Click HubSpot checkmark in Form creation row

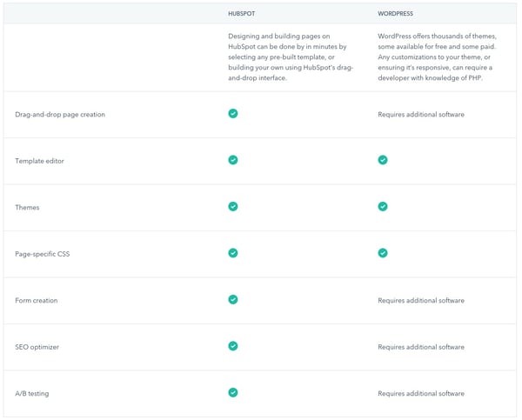(233, 299)
